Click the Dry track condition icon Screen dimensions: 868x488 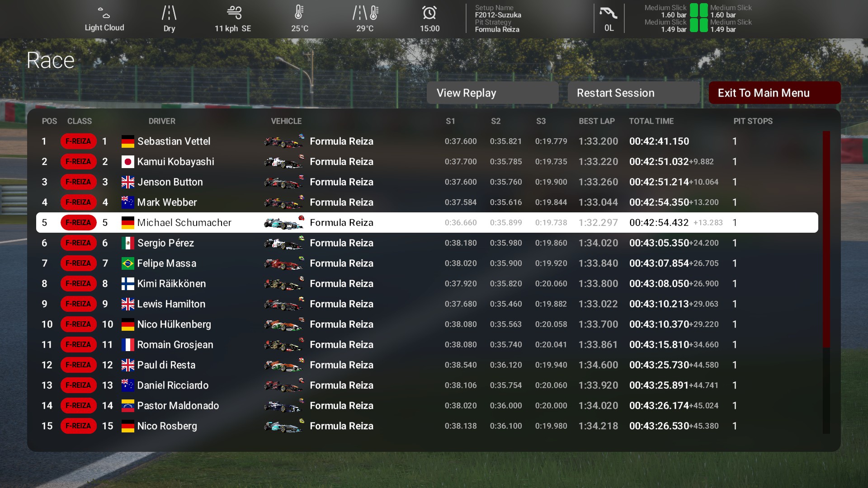pyautogui.click(x=169, y=13)
